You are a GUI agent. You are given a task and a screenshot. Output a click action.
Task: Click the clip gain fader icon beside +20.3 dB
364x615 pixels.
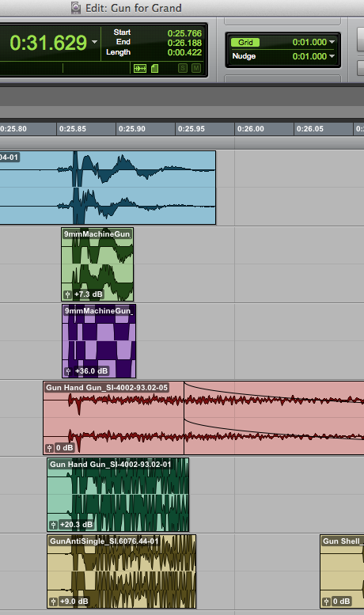(54, 525)
